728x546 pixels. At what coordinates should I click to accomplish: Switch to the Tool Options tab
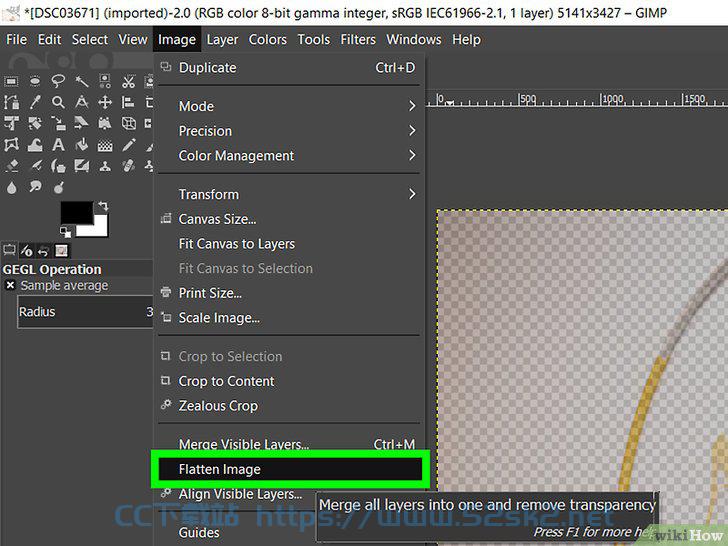point(9,251)
